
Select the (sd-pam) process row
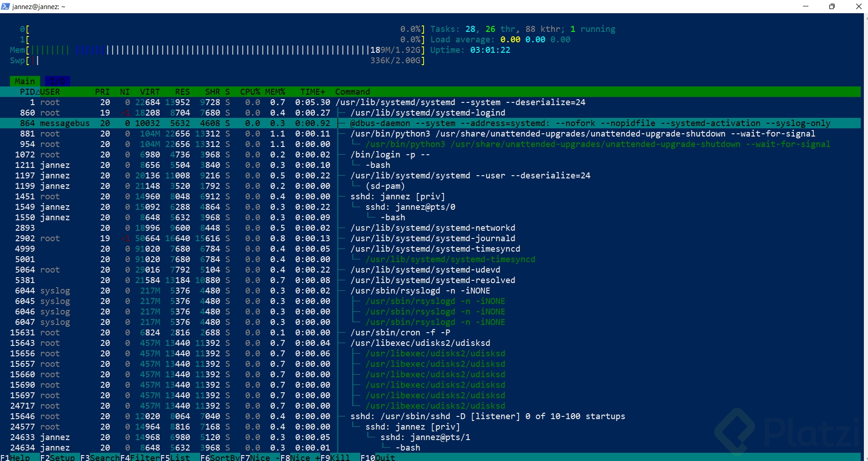pyautogui.click(x=430, y=186)
